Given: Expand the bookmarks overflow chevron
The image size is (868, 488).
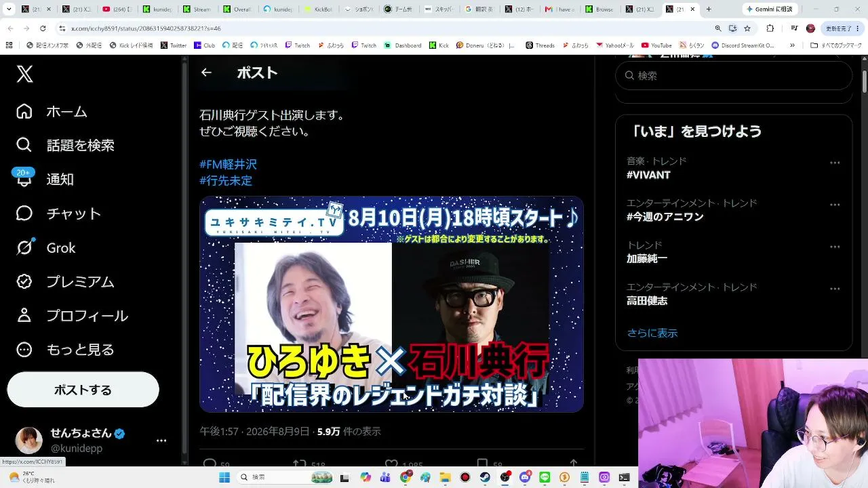Looking at the screenshot, I should [x=792, y=45].
